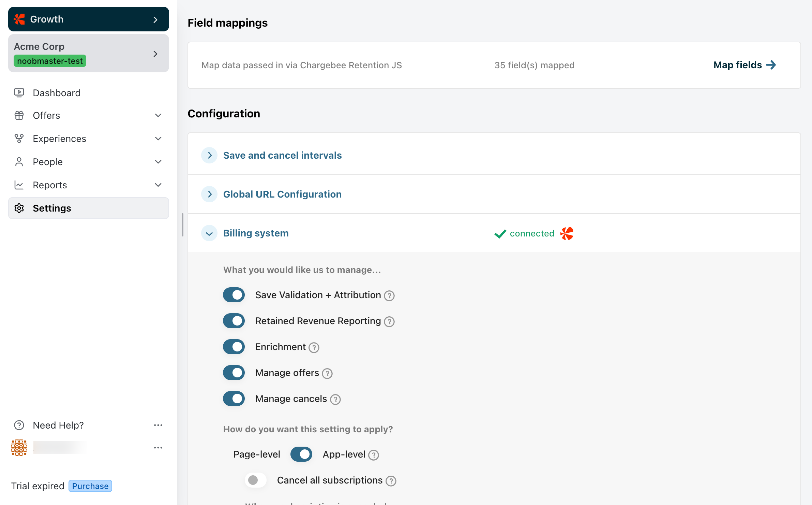Open the three-dot menu beside Need Help
This screenshot has height=505, width=812.
coord(158,425)
